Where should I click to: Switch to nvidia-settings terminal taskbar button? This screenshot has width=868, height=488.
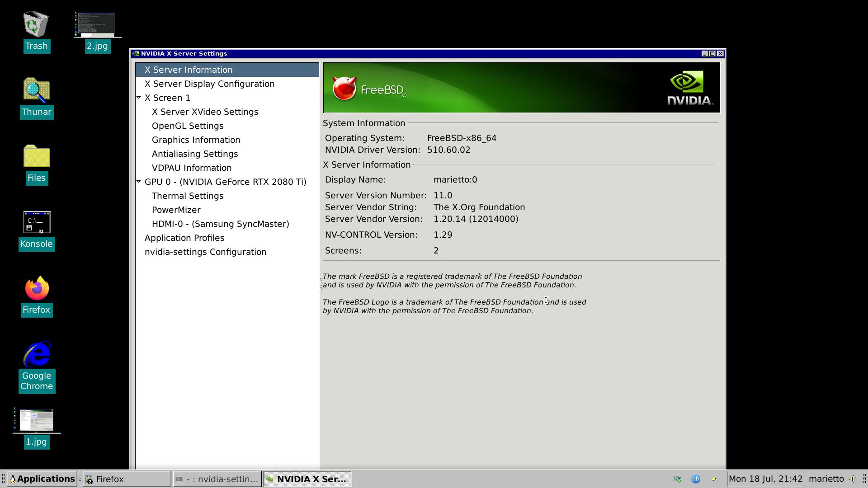[x=217, y=479]
